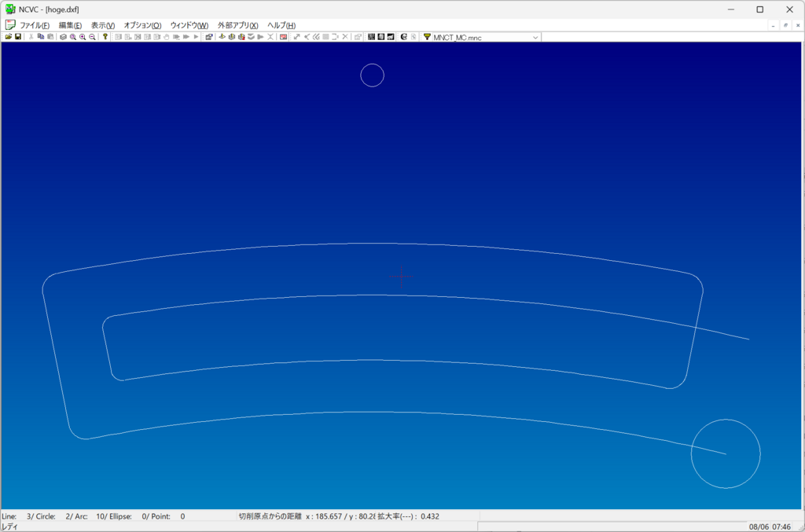The height and width of the screenshot is (532, 805).
Task: Click the yellow arrow on plane icon
Action: pos(222,37)
